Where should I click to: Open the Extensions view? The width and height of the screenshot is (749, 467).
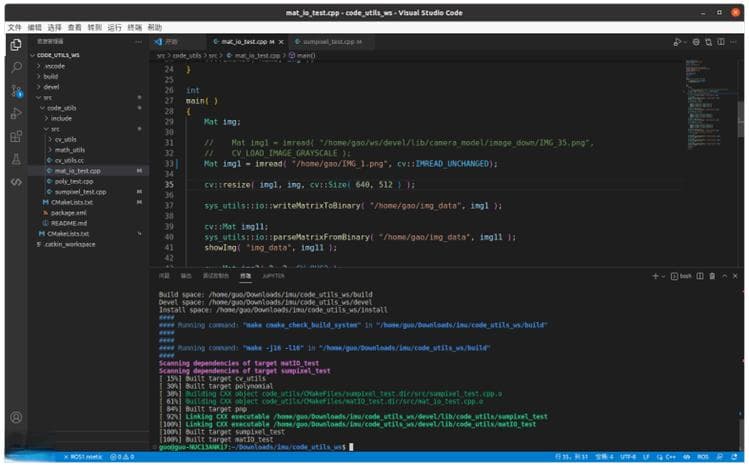tap(16, 136)
